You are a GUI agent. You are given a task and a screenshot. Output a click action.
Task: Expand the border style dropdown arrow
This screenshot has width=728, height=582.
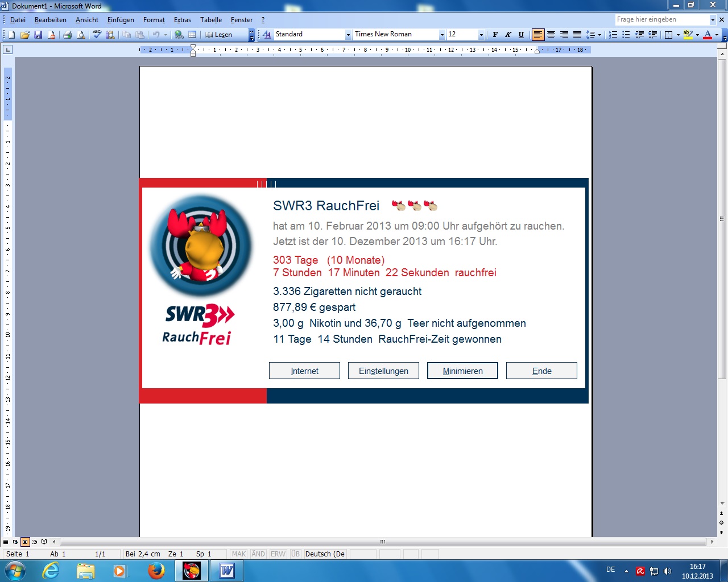pos(678,35)
